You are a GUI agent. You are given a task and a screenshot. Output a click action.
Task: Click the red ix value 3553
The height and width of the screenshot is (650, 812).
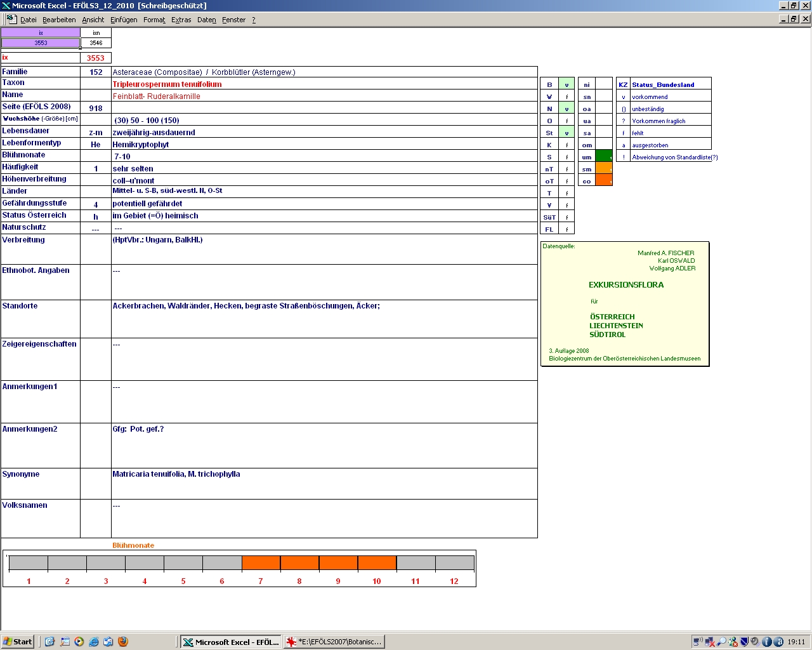[96, 58]
